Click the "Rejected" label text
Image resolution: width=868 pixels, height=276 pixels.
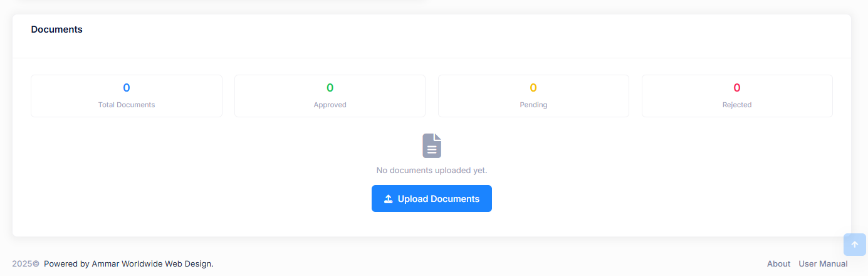tap(737, 105)
